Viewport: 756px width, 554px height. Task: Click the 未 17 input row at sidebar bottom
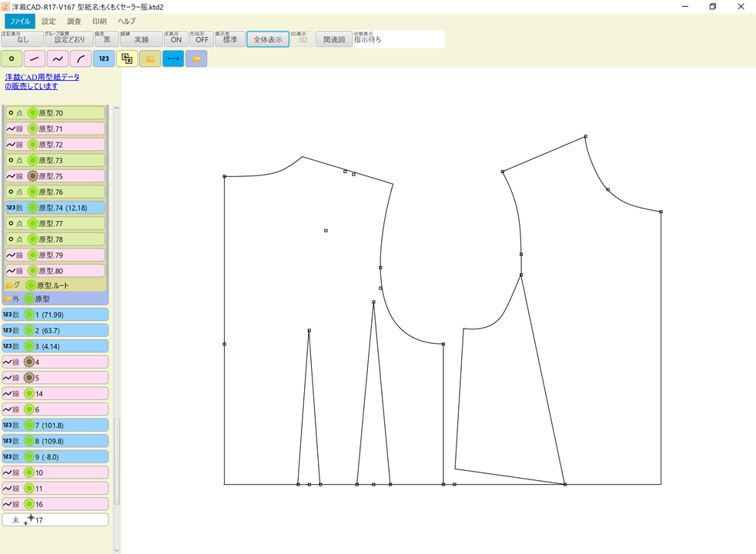coord(55,519)
